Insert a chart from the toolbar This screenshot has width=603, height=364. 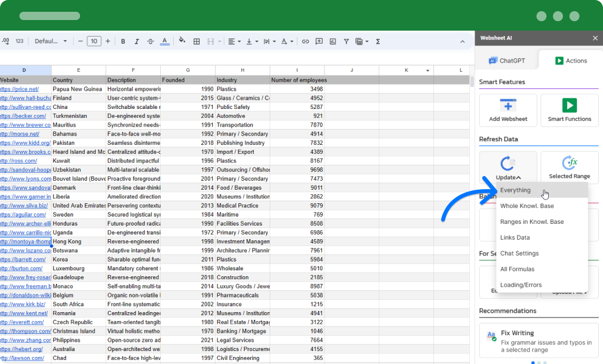tap(333, 41)
